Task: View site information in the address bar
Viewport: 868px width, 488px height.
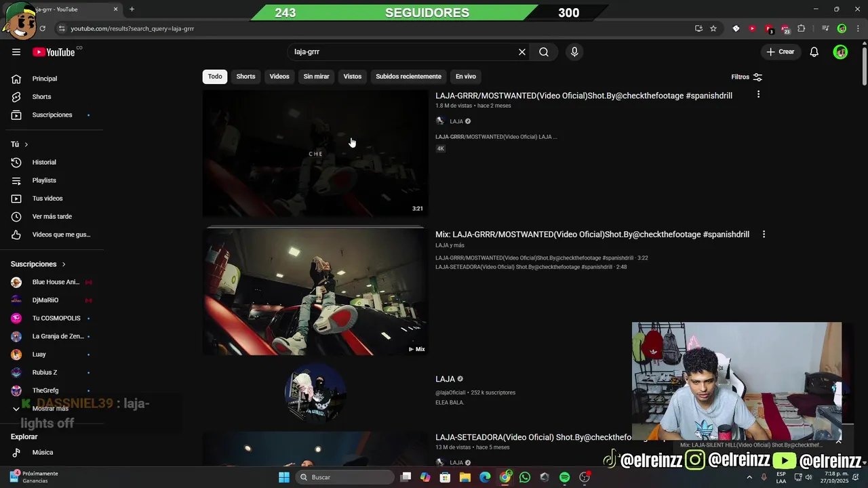Action: 62,28
